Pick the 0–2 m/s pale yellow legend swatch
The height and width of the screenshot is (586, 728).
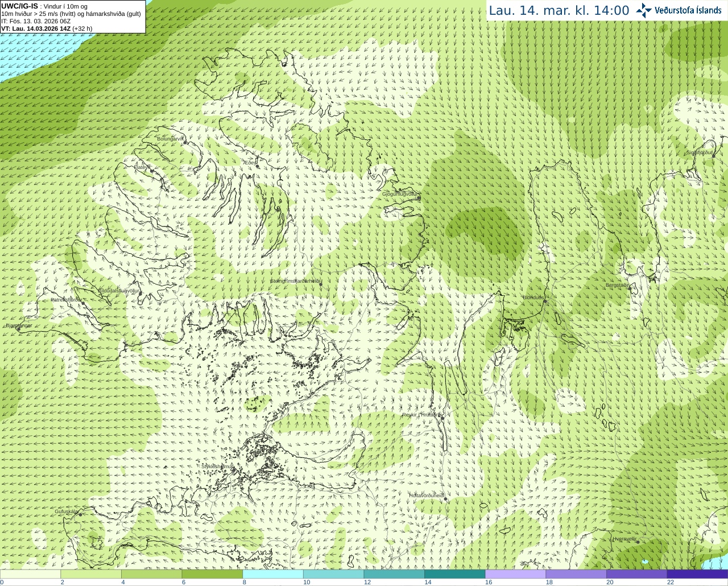30,574
